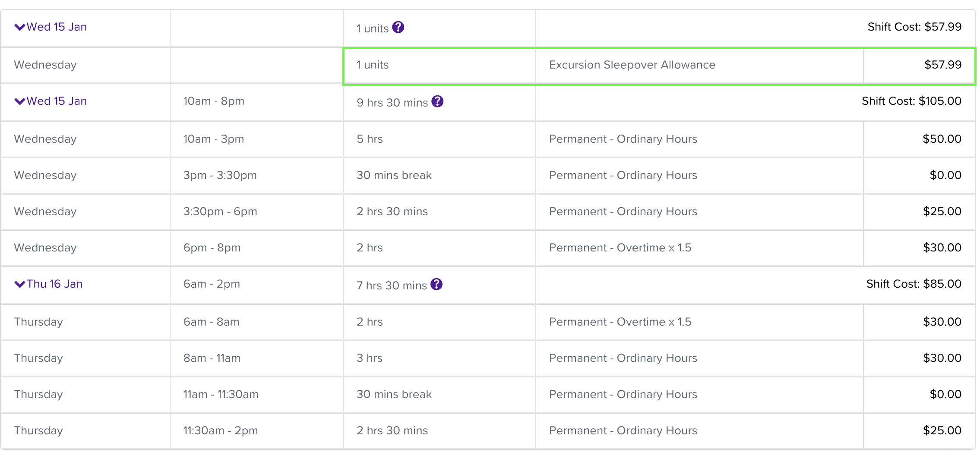Screen dimensions: 980x452
Task: Click help icon next to 1 units
Action: tap(398, 27)
